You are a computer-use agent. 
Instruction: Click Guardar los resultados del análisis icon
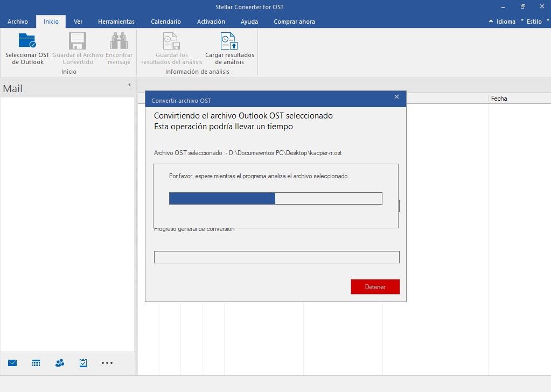[x=171, y=41]
